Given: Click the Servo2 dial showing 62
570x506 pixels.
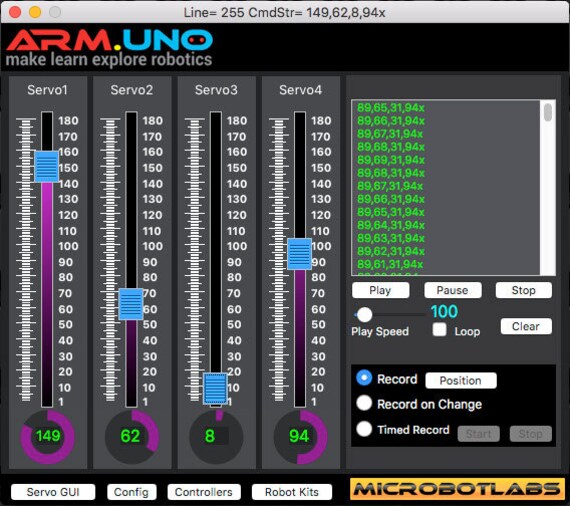Looking at the screenshot, I should [x=132, y=437].
